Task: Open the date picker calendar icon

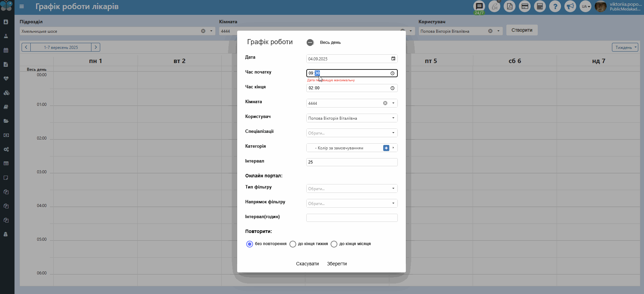Action: click(x=393, y=59)
